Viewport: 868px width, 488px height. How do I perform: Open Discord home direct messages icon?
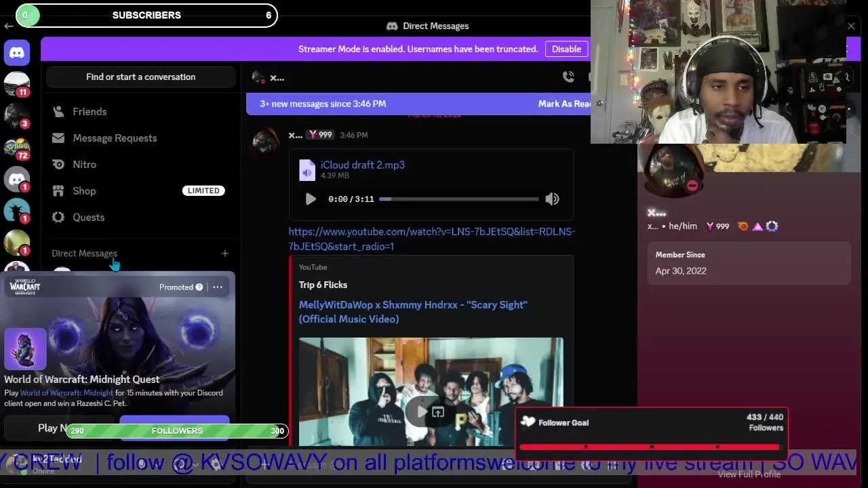click(x=17, y=52)
